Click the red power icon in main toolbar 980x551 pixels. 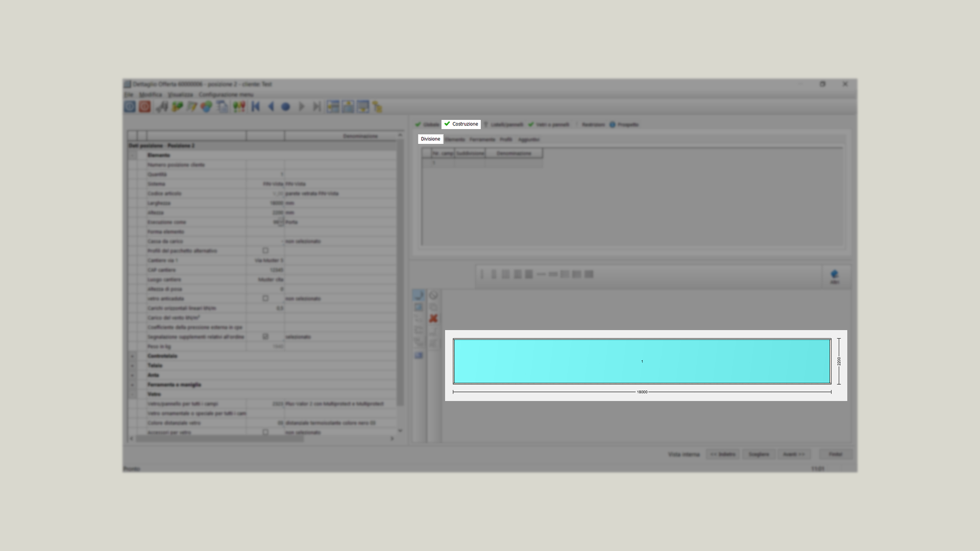(145, 107)
